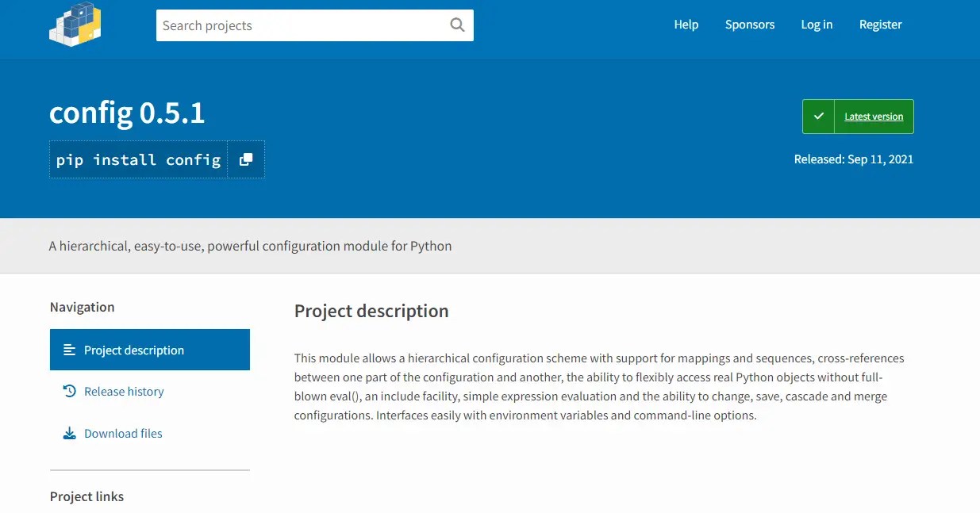Click the description paragraph starting "This module allows"
This screenshot has height=513, width=980.
pos(599,386)
